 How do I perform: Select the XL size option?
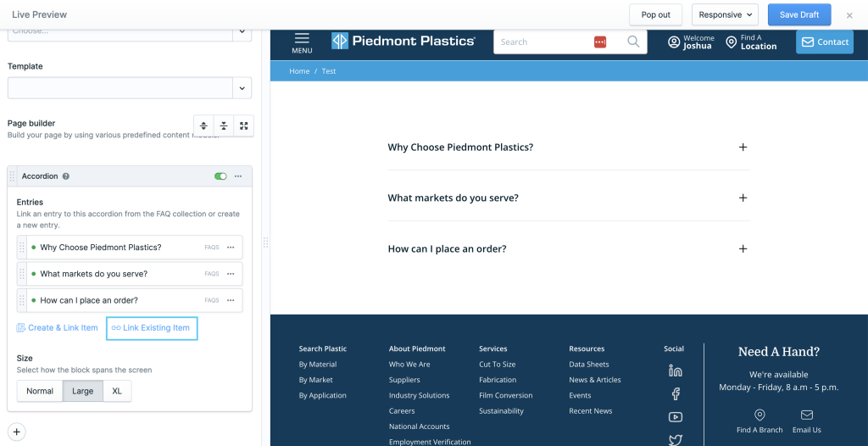(x=117, y=391)
